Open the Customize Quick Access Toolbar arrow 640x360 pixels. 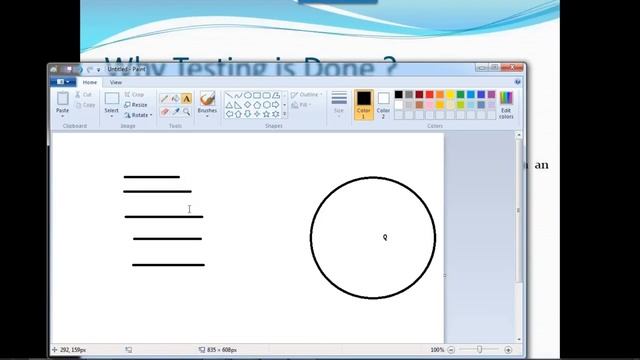click(98, 70)
